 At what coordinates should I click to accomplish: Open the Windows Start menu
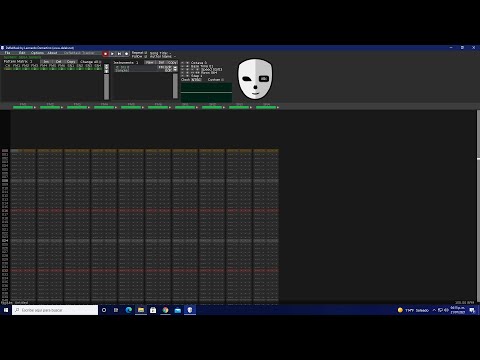click(x=6, y=310)
